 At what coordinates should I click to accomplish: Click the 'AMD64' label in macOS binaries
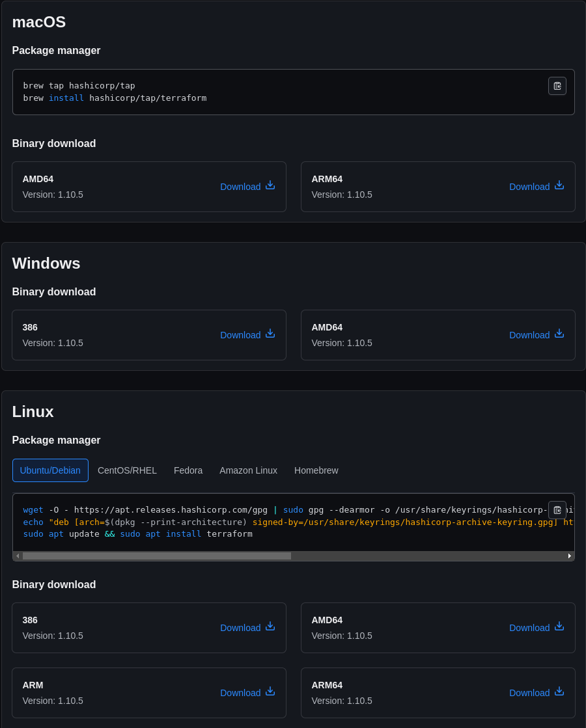pos(38,179)
